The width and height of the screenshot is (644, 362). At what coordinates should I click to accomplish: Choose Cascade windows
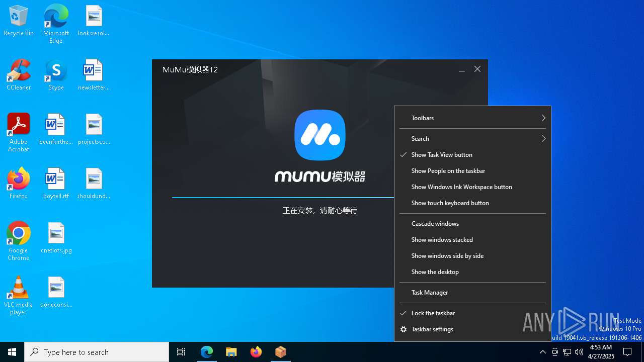472,224
